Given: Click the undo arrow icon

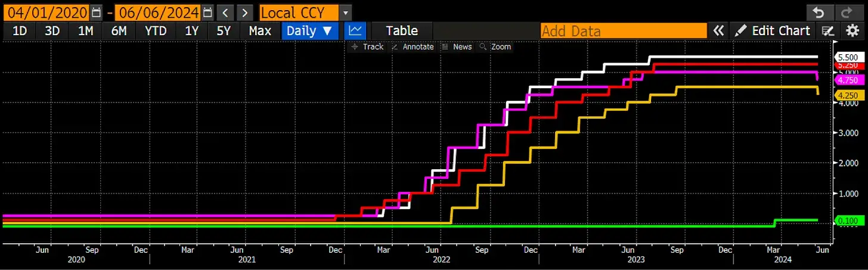Looking at the screenshot, I should pos(818,12).
